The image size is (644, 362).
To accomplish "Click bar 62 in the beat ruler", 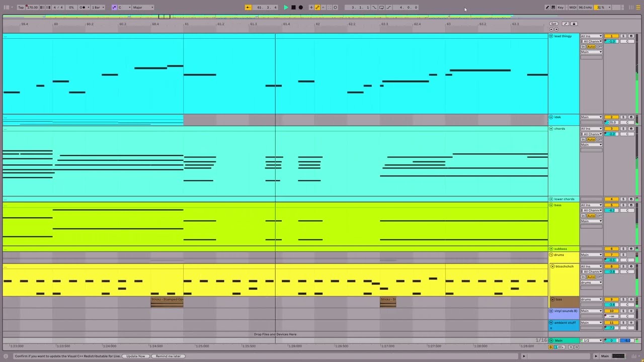I will (317, 24).
